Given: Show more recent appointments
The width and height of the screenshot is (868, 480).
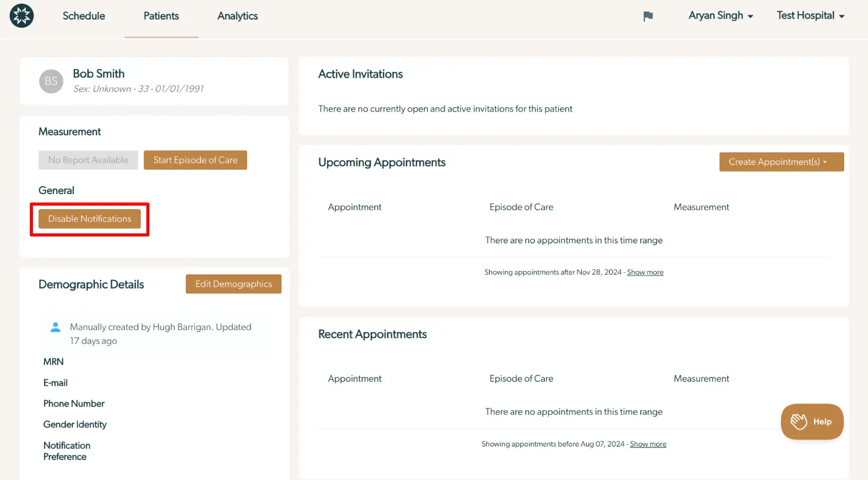Looking at the screenshot, I should (x=648, y=444).
